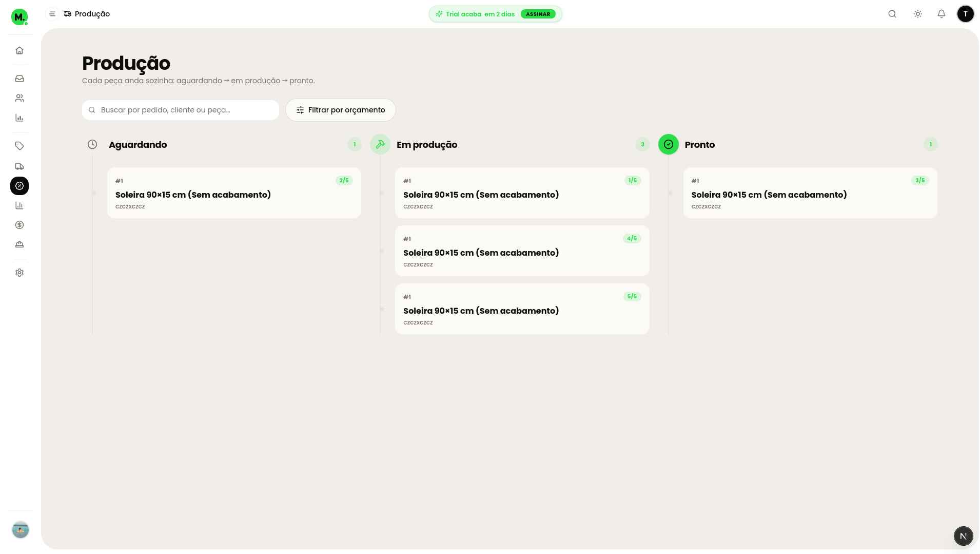This screenshot has height=554, width=980.
Task: Click the 2/5 badge on Aguardando card
Action: 344,180
